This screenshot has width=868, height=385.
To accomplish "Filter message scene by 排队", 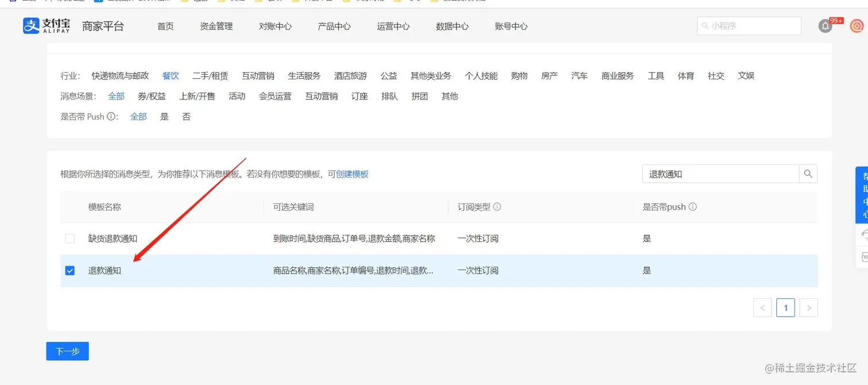I will coord(389,97).
